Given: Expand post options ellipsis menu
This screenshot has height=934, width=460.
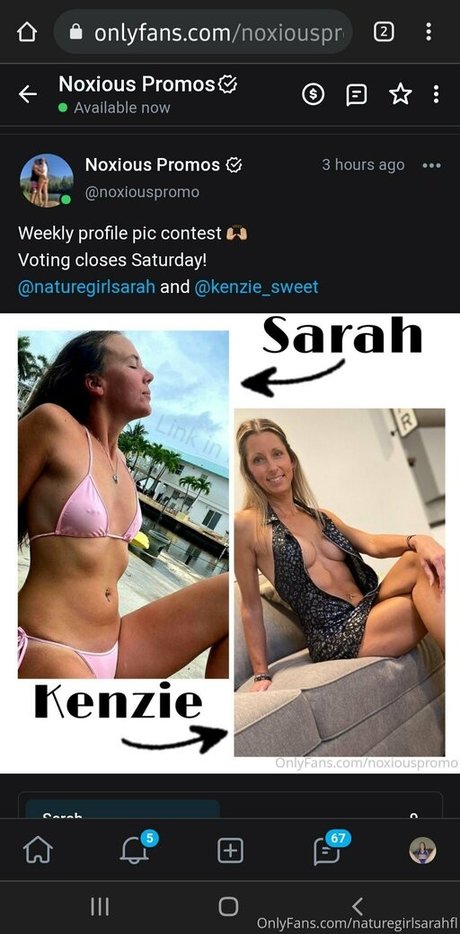Looking at the screenshot, I should tap(431, 166).
